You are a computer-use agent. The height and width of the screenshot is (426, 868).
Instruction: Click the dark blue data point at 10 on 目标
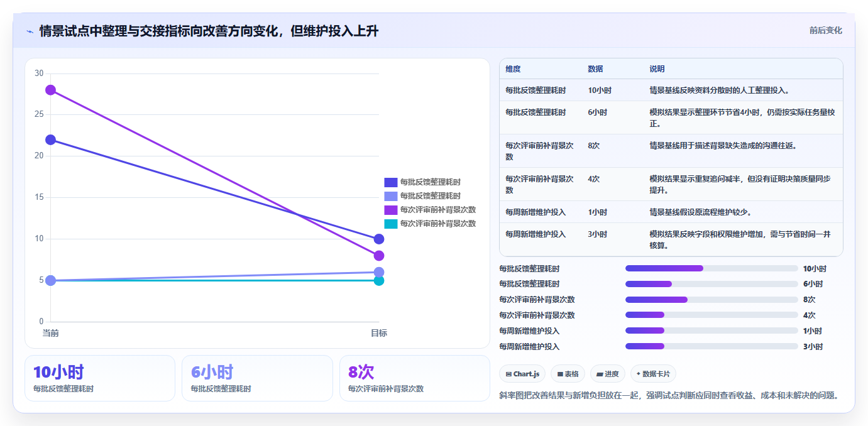(x=379, y=239)
